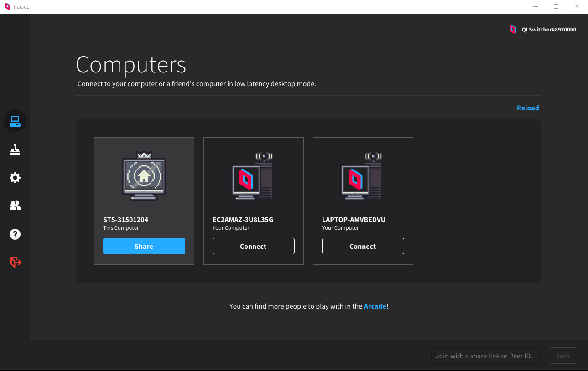Open Settings gear in sidebar

pos(15,178)
